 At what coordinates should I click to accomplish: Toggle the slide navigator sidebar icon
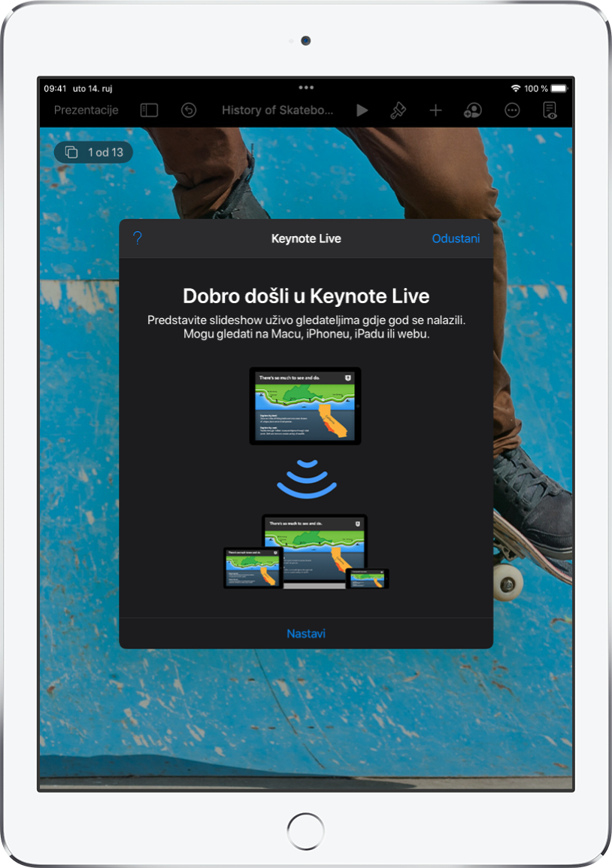[150, 110]
